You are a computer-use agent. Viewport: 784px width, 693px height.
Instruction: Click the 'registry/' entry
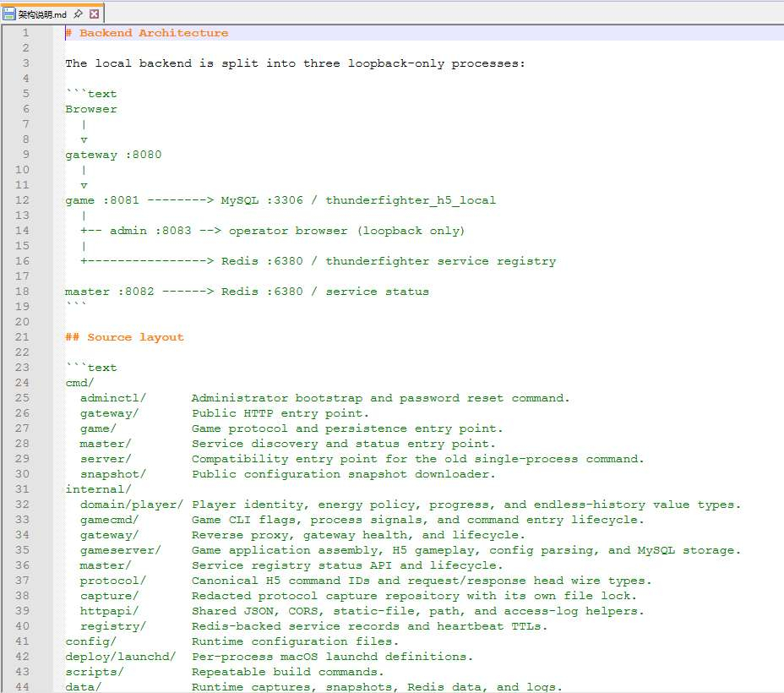(x=113, y=626)
